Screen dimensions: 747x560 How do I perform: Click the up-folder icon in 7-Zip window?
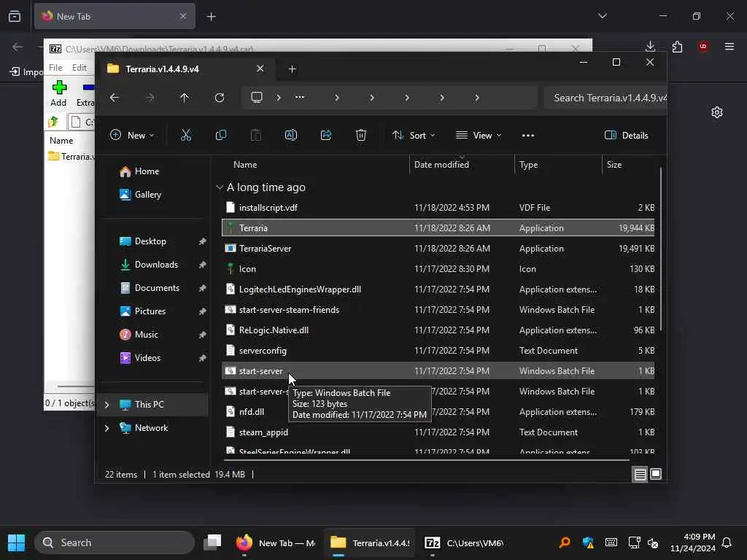tap(53, 122)
